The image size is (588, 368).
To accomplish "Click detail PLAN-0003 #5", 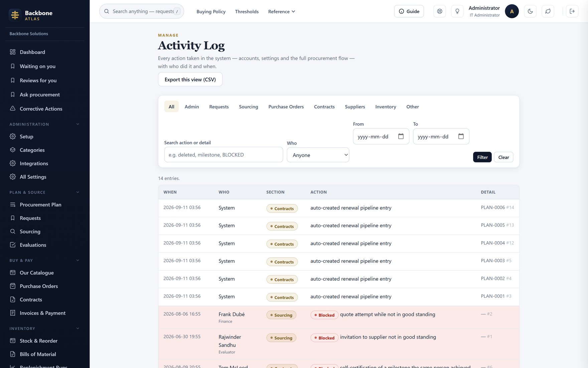I will click(x=496, y=261).
